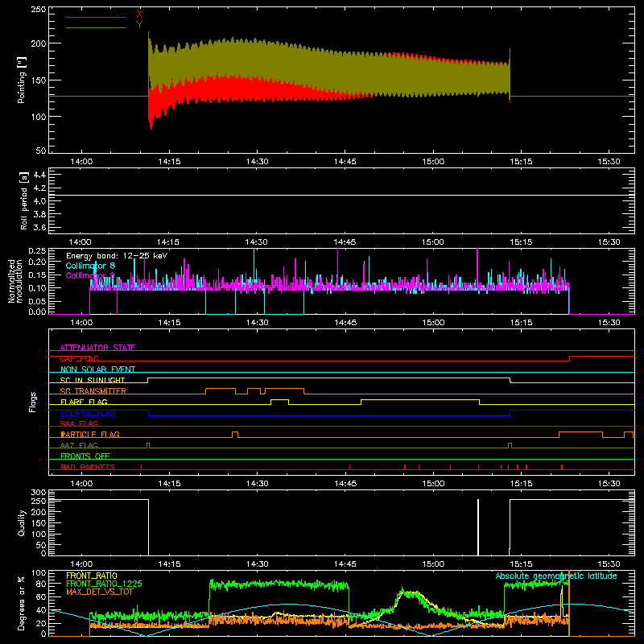644x644 pixels.
Task: Click the narrow white Quality spike near 15:08
Action: pyautogui.click(x=478, y=527)
